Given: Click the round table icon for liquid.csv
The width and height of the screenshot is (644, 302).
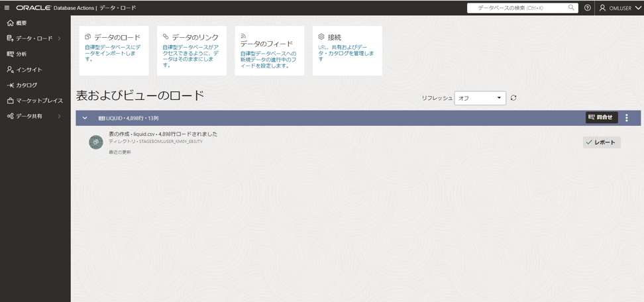Looking at the screenshot, I should tap(96, 142).
